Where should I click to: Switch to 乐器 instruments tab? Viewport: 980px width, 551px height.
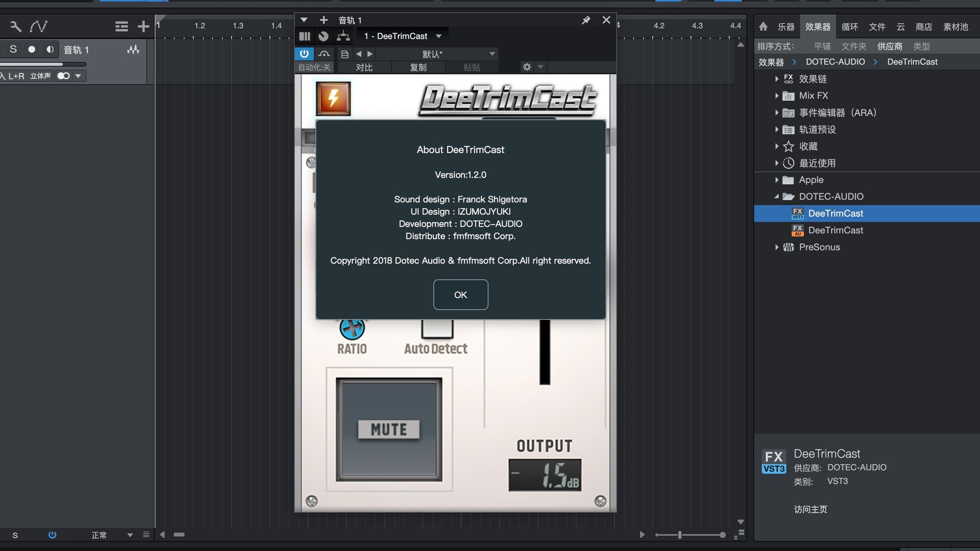point(786,27)
